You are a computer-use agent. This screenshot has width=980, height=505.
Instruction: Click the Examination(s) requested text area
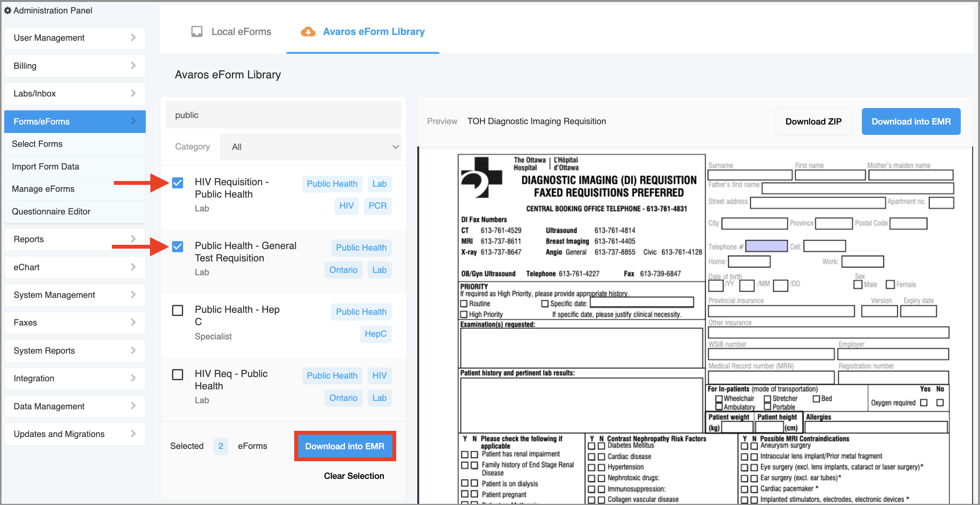[581, 348]
